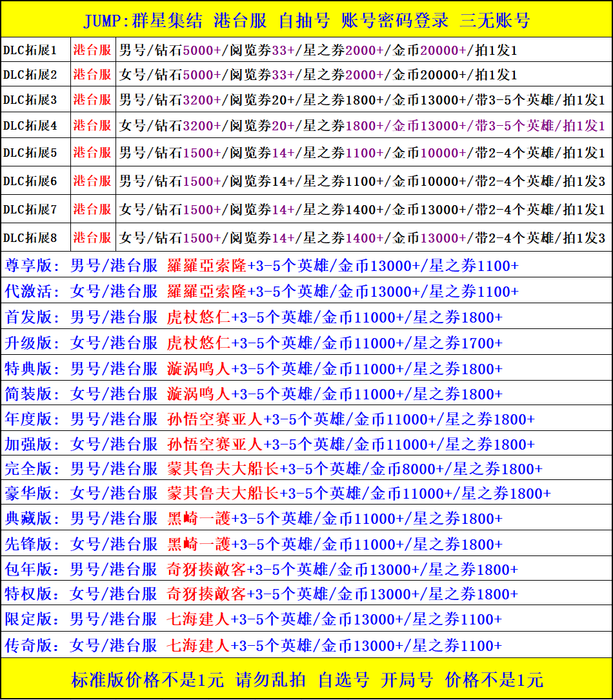Viewport: 613px width, 700px height.
Task: Select the 包年版 row label
Action: click(x=32, y=570)
